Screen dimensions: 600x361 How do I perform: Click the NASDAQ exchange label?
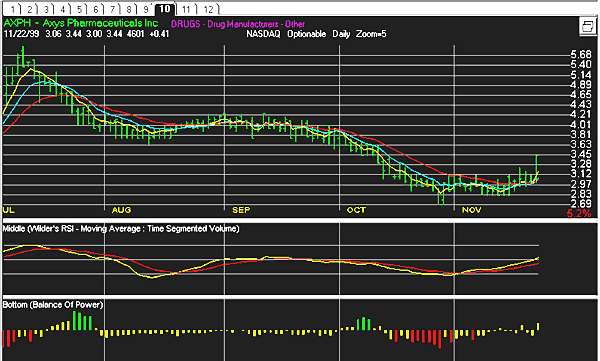[263, 34]
